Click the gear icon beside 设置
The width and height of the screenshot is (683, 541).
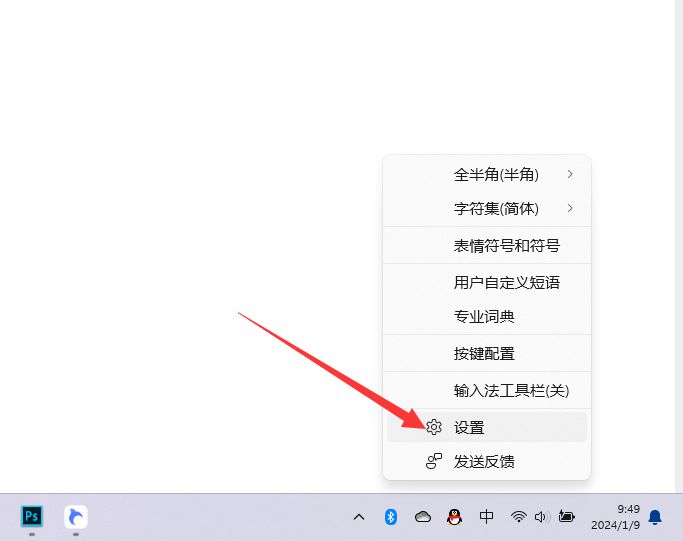[434, 427]
